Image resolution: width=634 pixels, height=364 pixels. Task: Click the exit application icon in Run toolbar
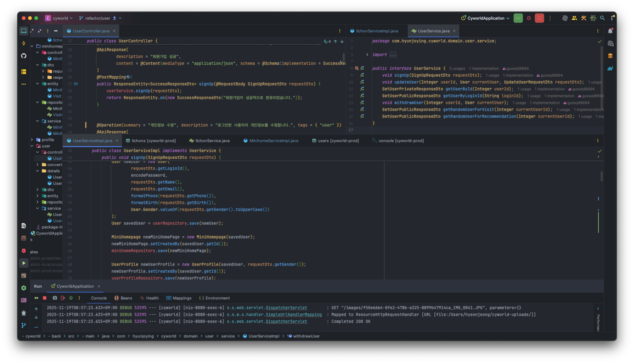63,298
